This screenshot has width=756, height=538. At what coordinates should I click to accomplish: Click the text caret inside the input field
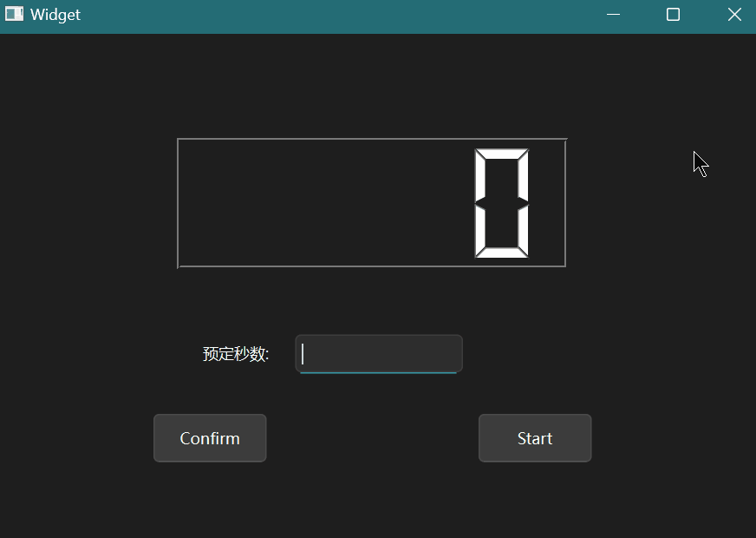tap(303, 354)
